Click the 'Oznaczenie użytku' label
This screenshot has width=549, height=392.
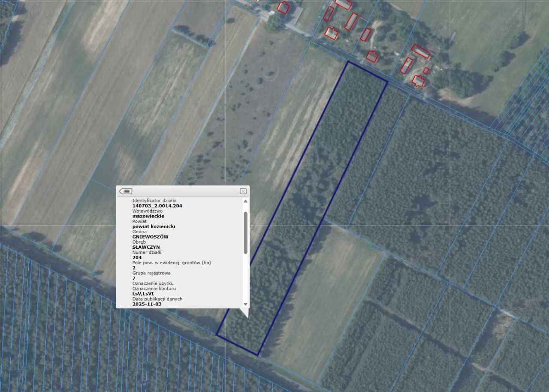[153, 283]
